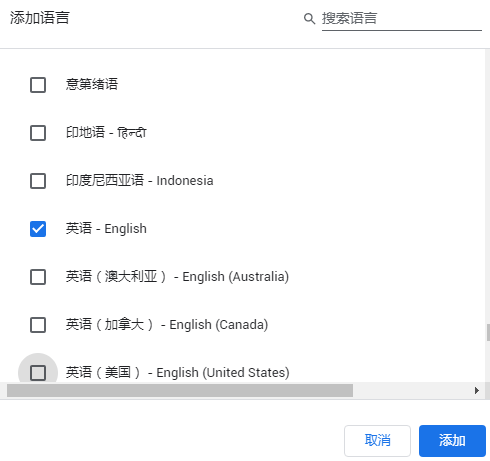Viewport: 490px width, 461px height.
Task: Check the 印度尼西亚语 - Indonesia checkbox
Action: click(x=38, y=181)
